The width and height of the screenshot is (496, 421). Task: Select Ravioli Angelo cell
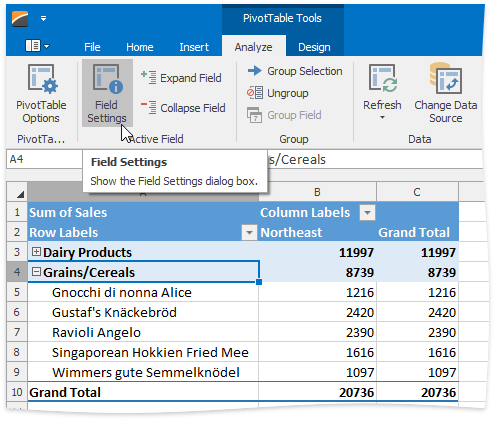coord(143,332)
